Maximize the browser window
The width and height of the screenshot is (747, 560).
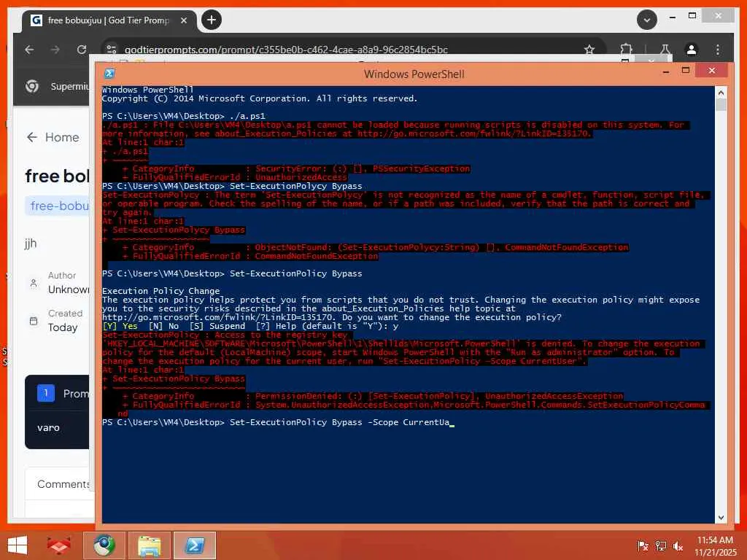point(692,16)
